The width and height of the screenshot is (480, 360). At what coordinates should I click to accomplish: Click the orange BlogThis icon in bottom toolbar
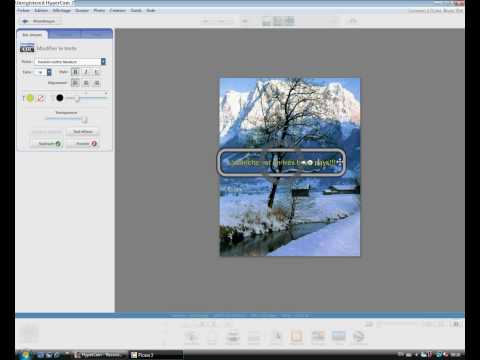(296, 337)
